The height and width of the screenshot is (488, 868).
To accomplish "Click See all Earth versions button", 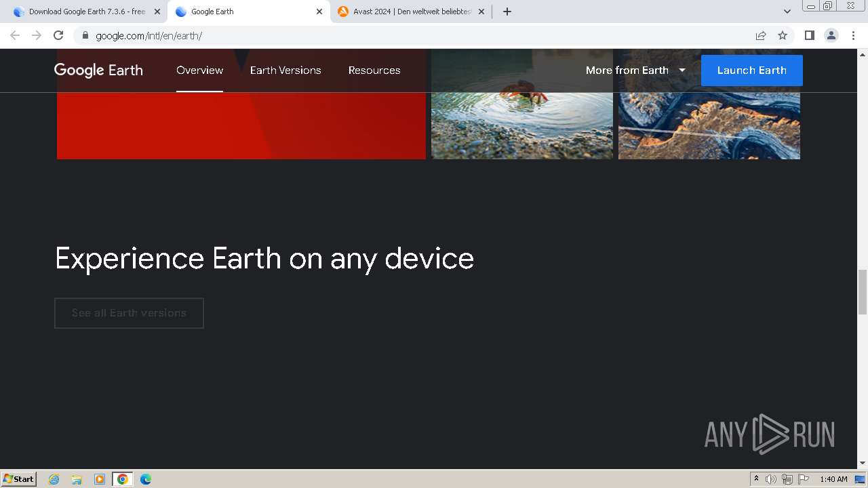I will (x=129, y=313).
